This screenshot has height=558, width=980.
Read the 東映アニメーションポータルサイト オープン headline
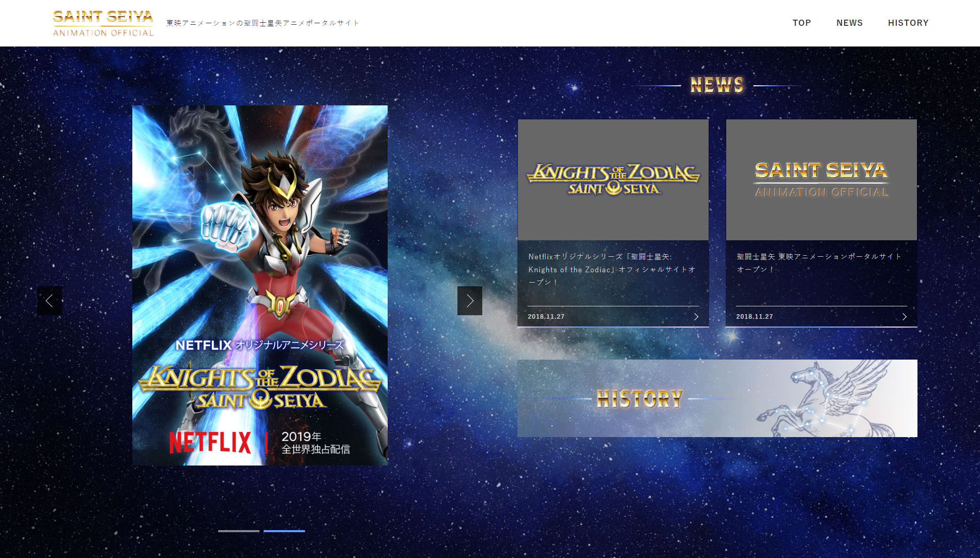pyautogui.click(x=819, y=262)
